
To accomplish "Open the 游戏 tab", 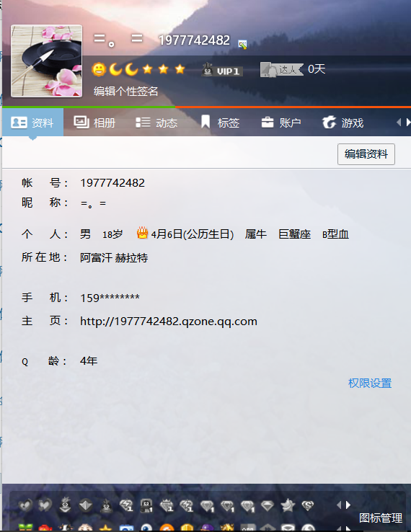I will pyautogui.click(x=342, y=123).
